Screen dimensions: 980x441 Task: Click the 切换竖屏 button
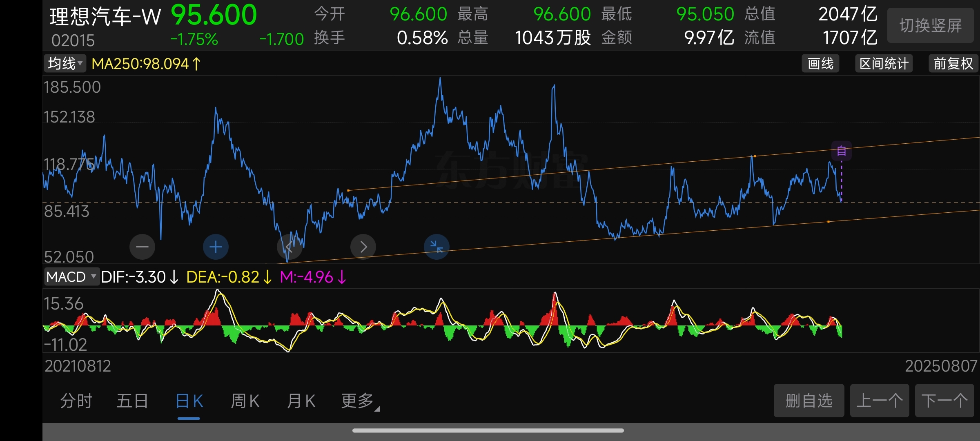click(x=931, y=25)
